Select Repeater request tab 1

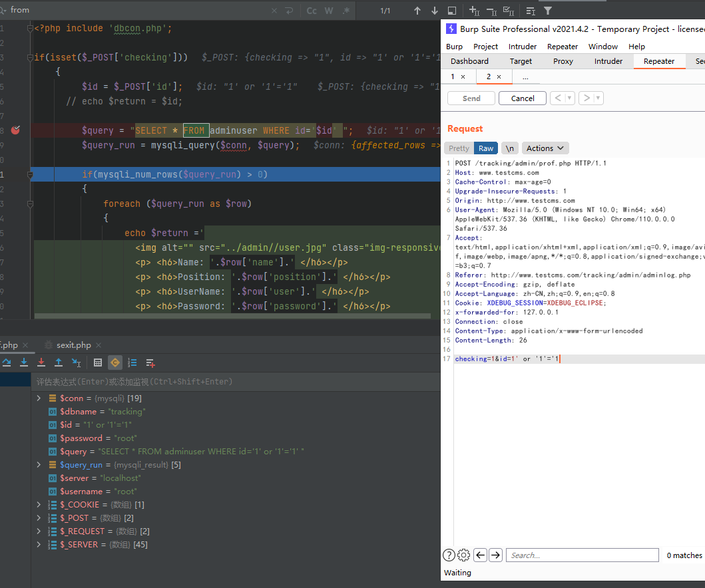point(453,76)
